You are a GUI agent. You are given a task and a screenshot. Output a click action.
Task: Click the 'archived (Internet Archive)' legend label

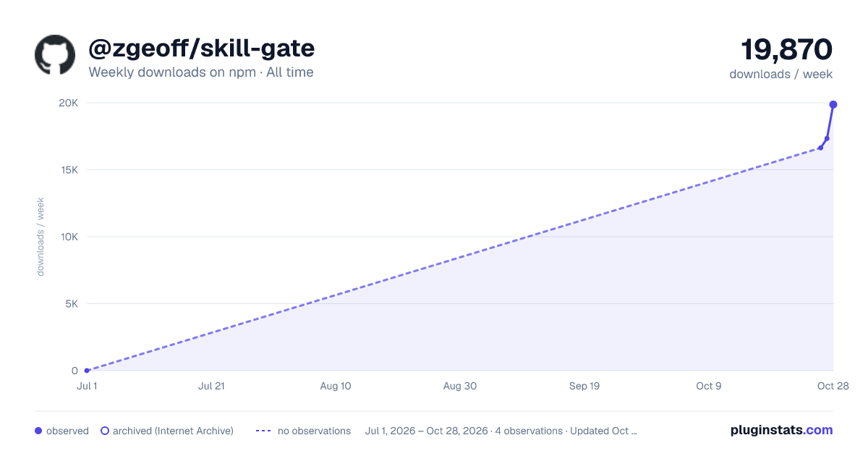click(173, 431)
